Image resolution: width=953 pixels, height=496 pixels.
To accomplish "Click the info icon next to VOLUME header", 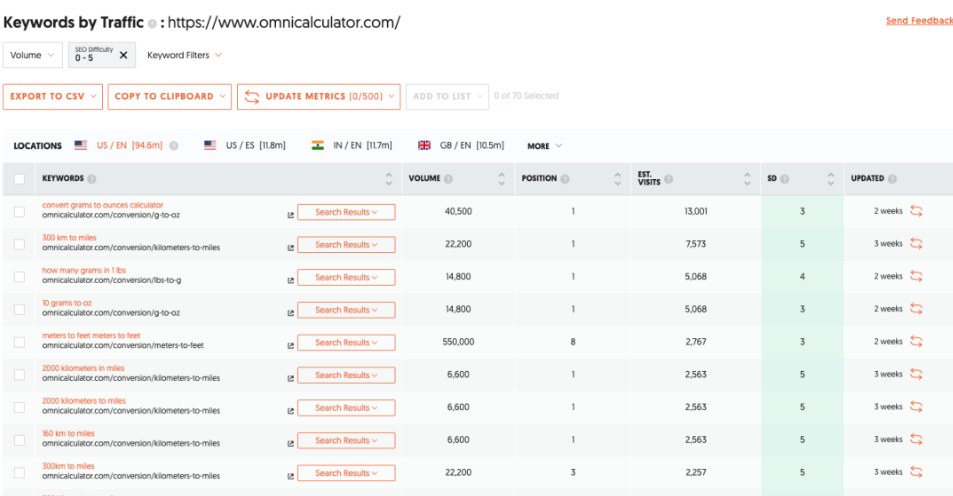I will (449, 179).
